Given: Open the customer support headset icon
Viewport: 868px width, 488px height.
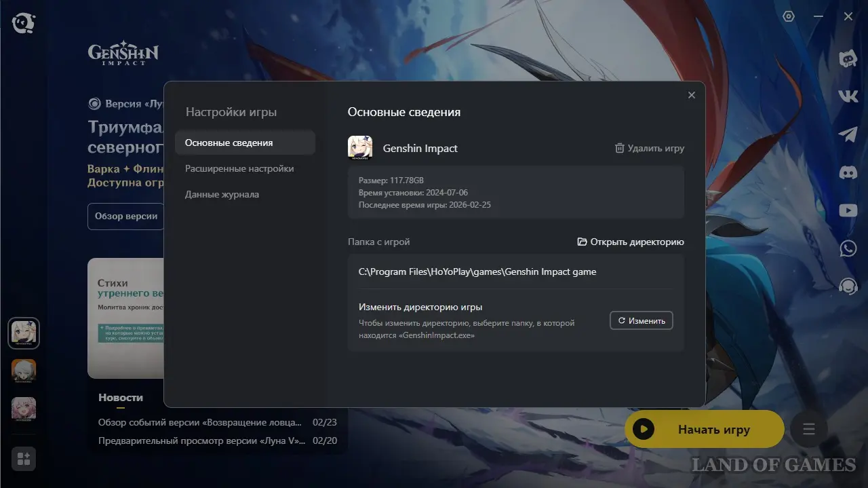Looking at the screenshot, I should pyautogui.click(x=848, y=286).
